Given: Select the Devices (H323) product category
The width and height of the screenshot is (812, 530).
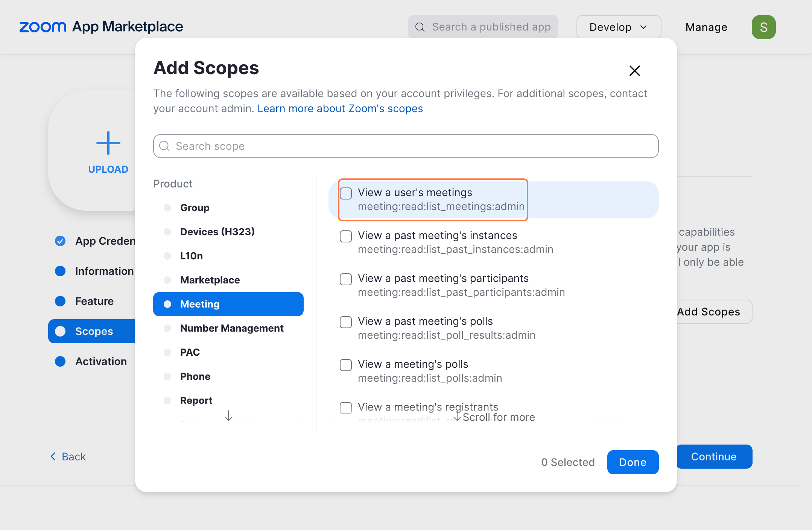Looking at the screenshot, I should (228, 232).
